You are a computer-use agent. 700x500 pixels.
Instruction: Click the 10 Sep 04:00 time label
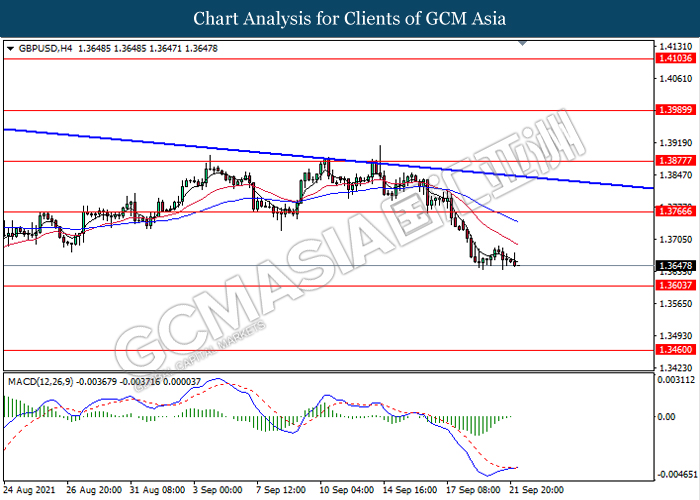point(347,490)
